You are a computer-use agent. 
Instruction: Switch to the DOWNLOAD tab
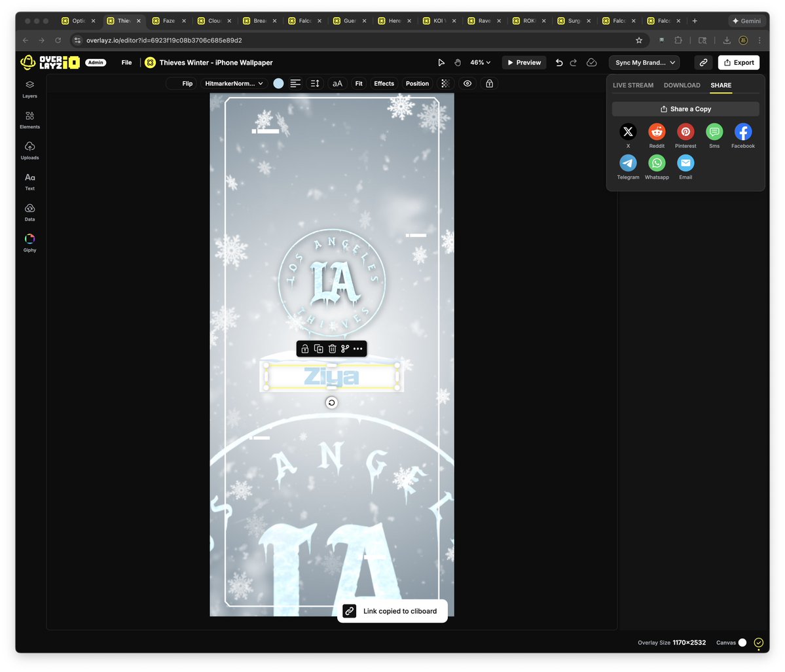point(682,85)
